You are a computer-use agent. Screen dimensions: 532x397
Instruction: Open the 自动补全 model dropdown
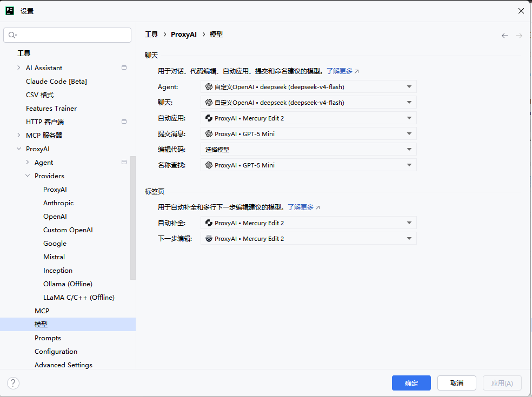(x=308, y=223)
